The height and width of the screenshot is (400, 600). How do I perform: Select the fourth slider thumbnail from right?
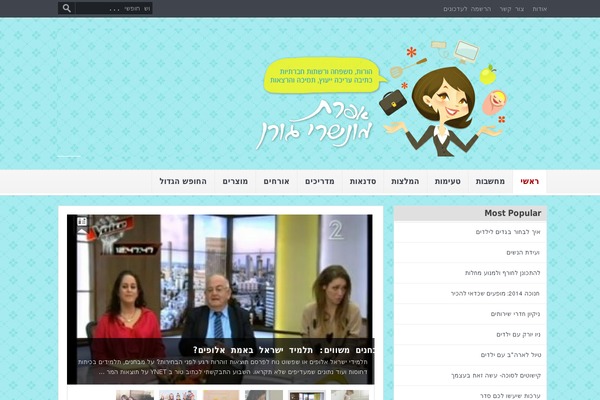click(x=221, y=395)
